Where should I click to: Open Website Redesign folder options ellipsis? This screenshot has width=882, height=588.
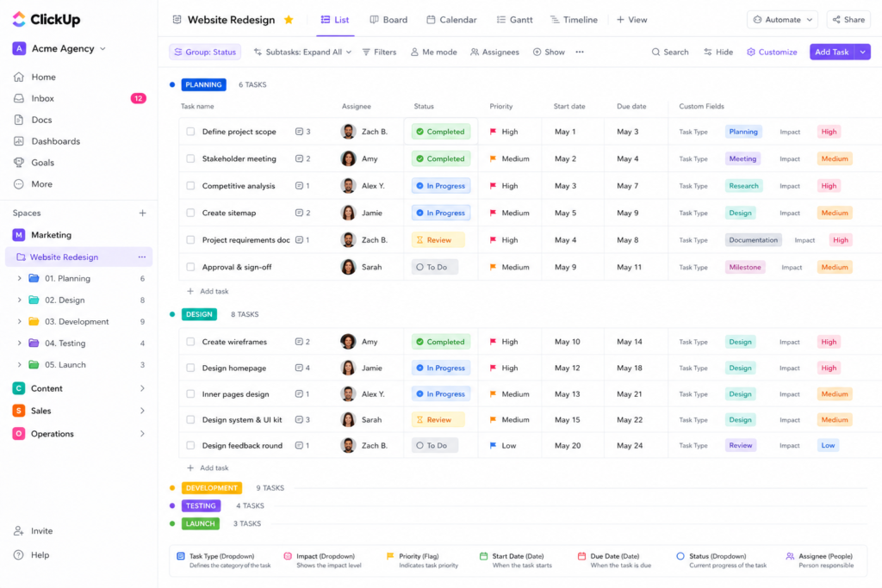[142, 257]
